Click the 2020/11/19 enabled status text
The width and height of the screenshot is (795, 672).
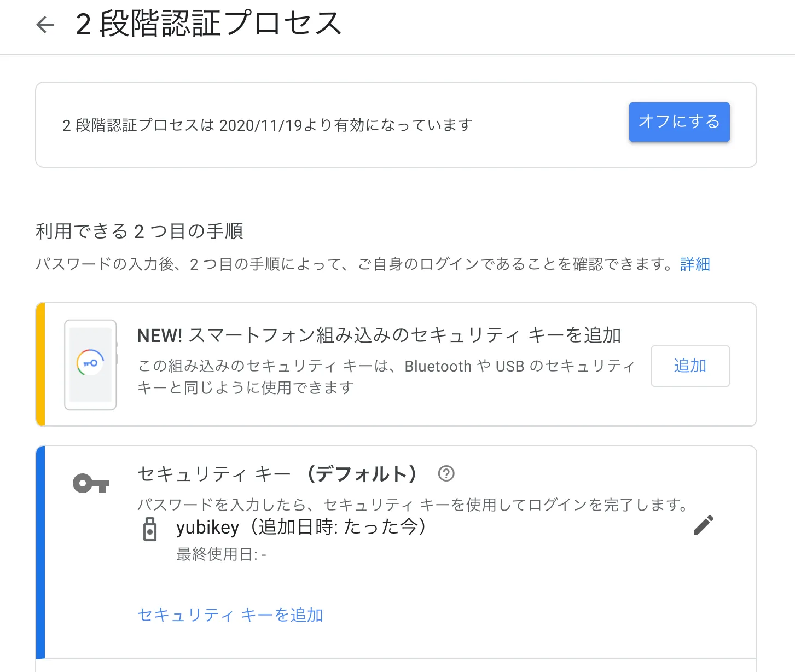pyautogui.click(x=267, y=125)
